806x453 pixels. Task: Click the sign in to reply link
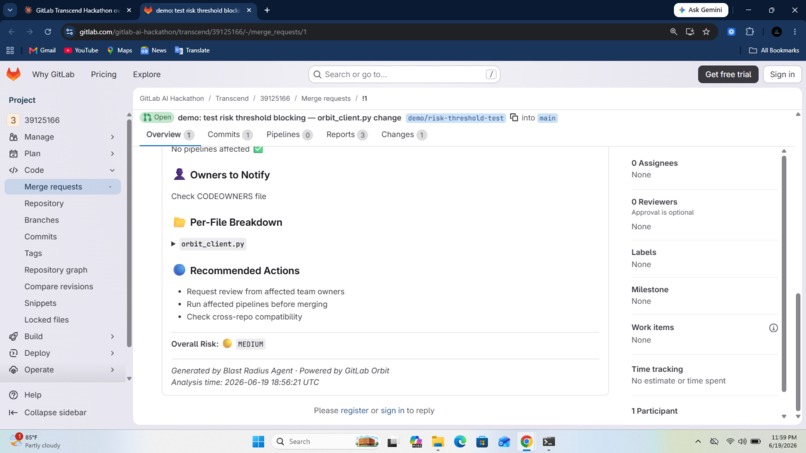[x=392, y=411]
